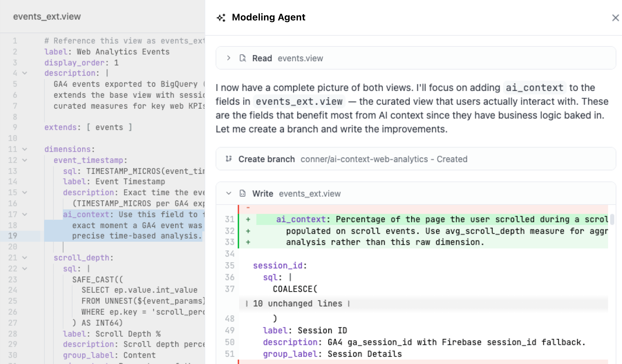Click the conner/ai-context-web-analytics branch name
Screen dimensions: 622x364
pos(365,159)
